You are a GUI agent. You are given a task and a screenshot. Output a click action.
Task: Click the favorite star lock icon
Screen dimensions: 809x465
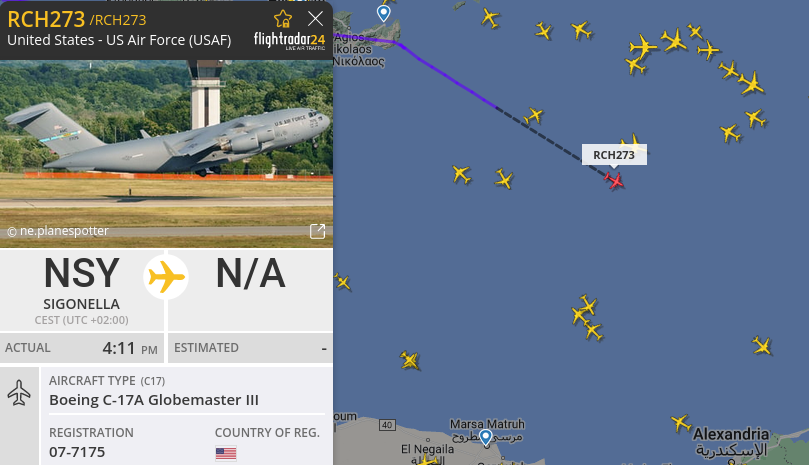coord(283,19)
